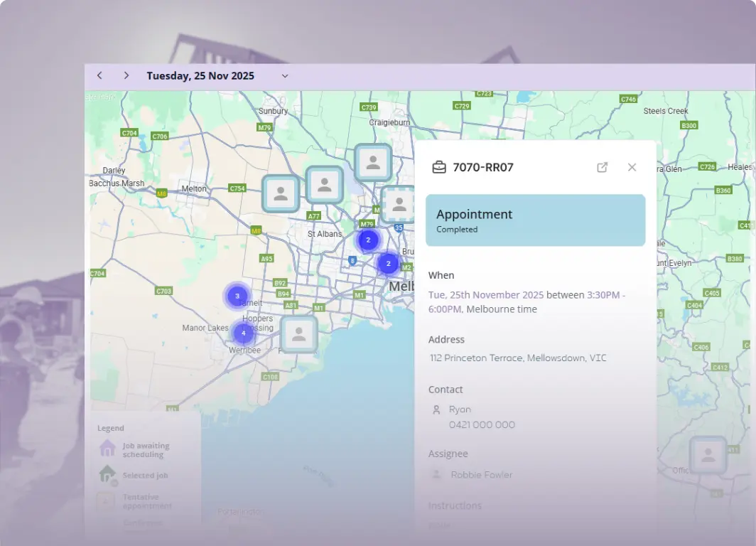Advance to next day with right arrow
The width and height of the screenshot is (756, 546).
pyautogui.click(x=126, y=75)
